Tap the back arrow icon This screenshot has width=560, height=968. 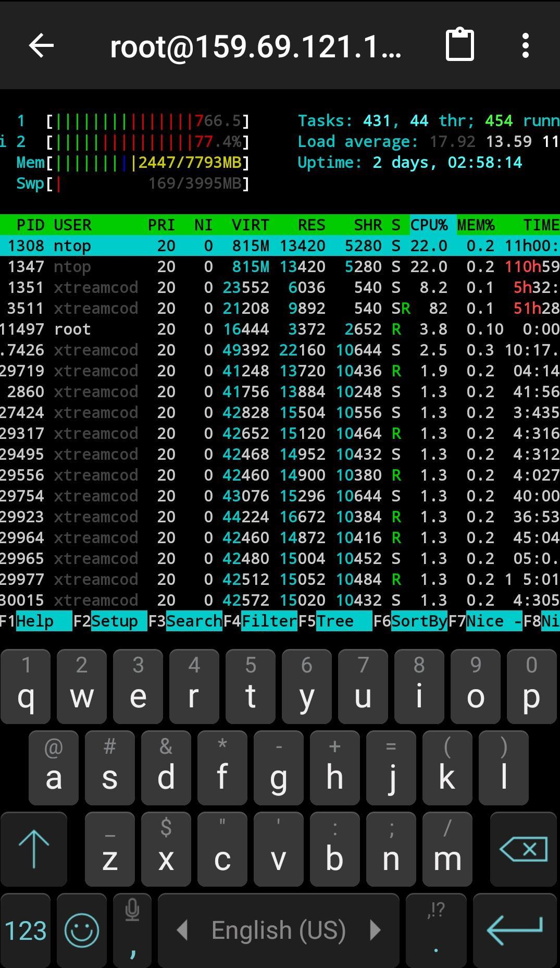[x=41, y=45]
